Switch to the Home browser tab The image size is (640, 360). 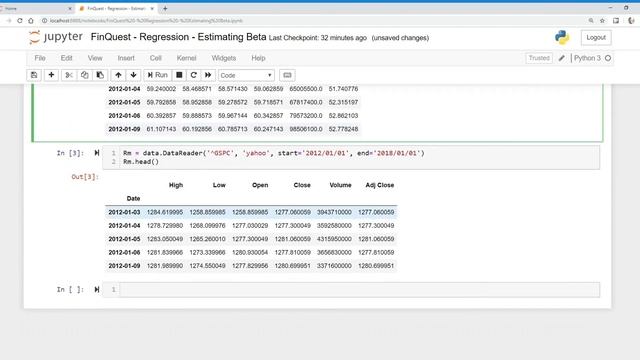click(37, 8)
